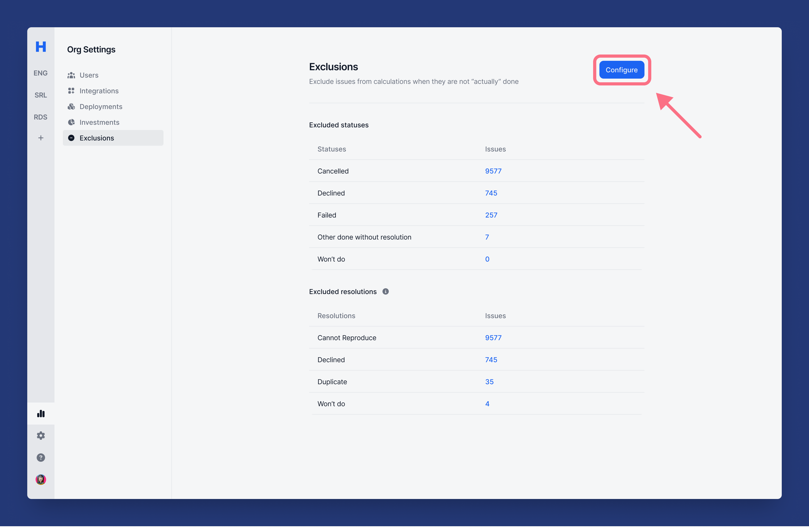Select Exclusions in Org Settings menu

pyautogui.click(x=97, y=138)
